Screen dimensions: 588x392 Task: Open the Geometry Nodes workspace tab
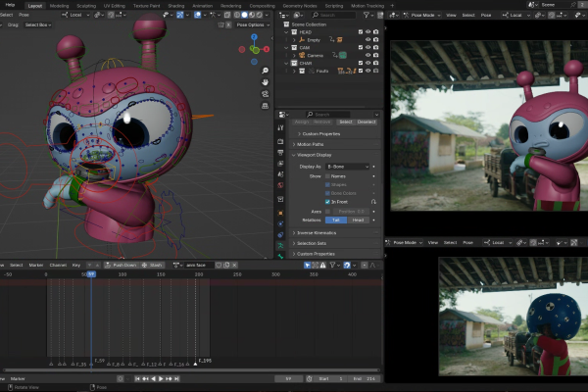coord(300,6)
